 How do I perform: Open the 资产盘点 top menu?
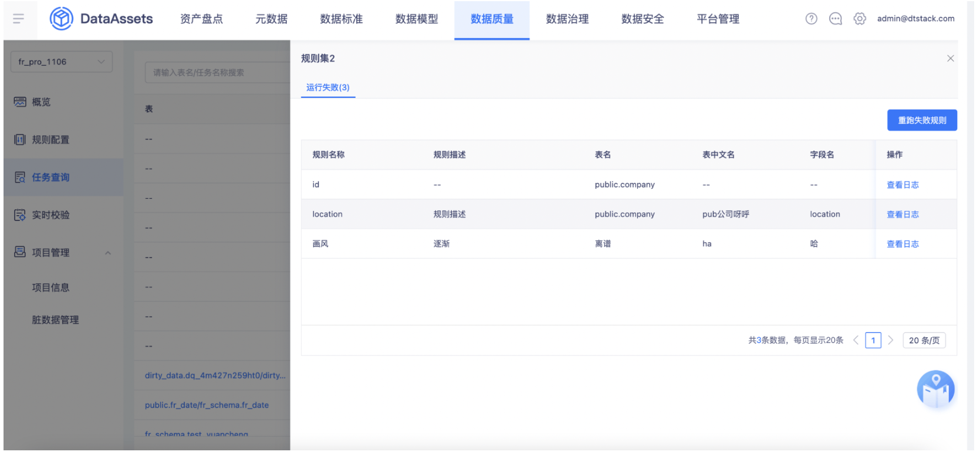[201, 19]
